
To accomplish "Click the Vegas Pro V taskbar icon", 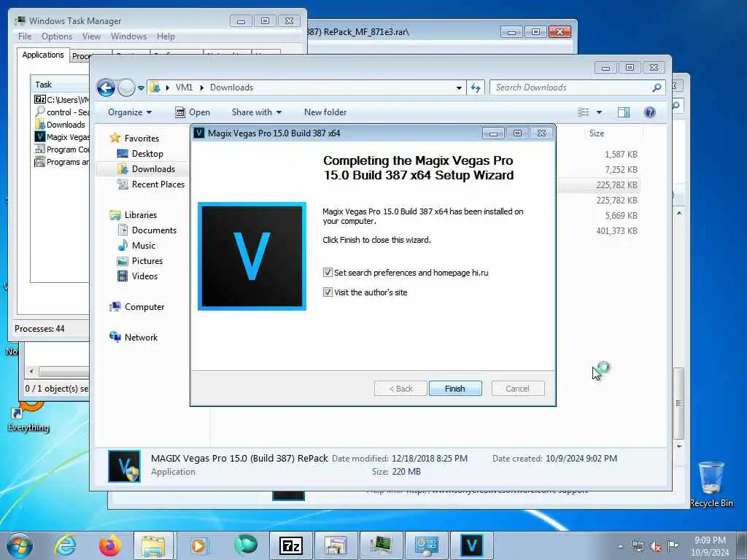I will [472, 545].
